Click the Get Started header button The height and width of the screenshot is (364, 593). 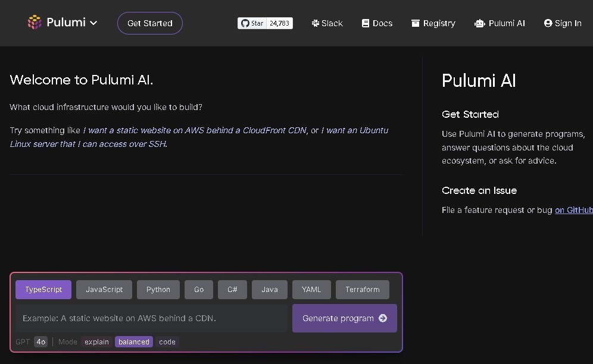click(x=150, y=23)
